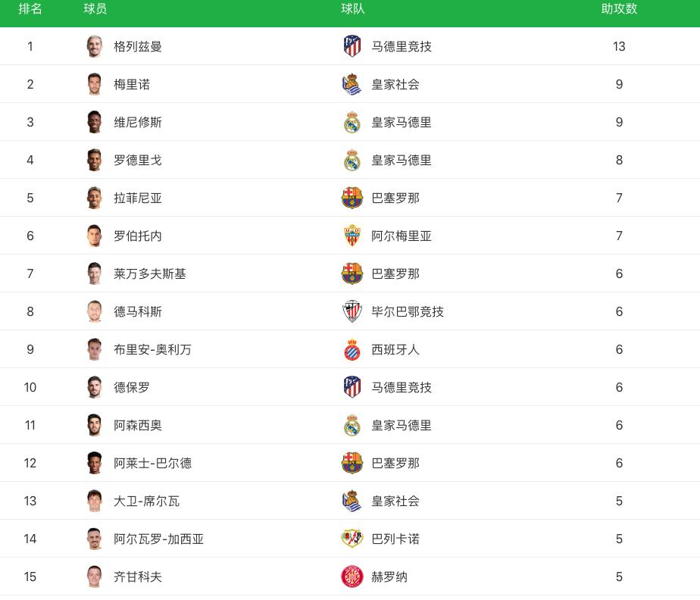Click the assists value 13 on the first row
Viewport: 700px width, 600px height.
[x=619, y=46]
